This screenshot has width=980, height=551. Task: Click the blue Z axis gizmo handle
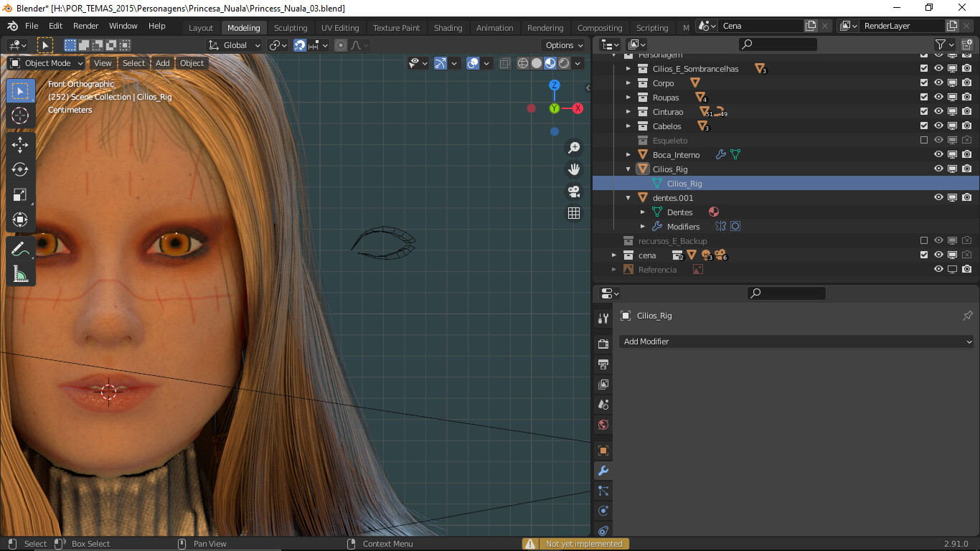555,85
